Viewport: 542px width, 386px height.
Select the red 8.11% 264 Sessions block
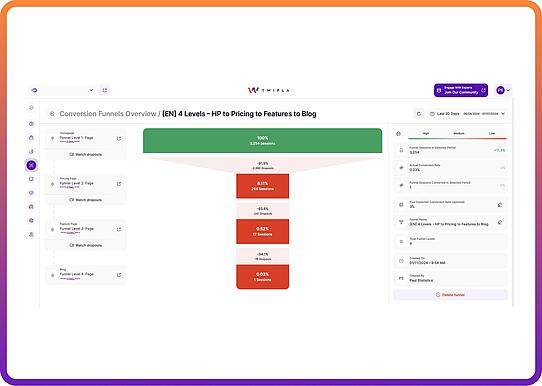(x=263, y=186)
